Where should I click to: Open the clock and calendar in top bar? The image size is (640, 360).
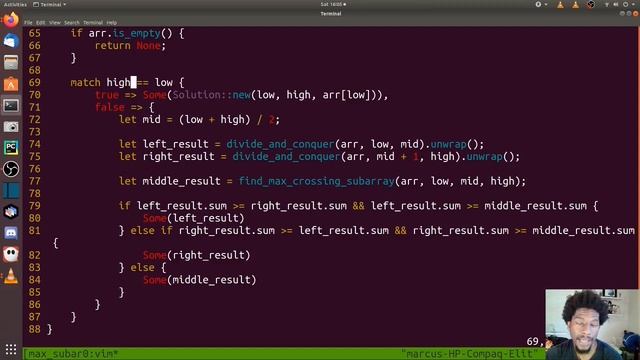point(333,4)
